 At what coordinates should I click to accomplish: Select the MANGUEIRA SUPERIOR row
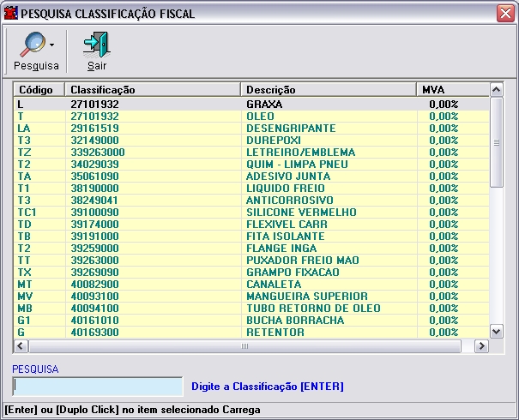(x=251, y=296)
